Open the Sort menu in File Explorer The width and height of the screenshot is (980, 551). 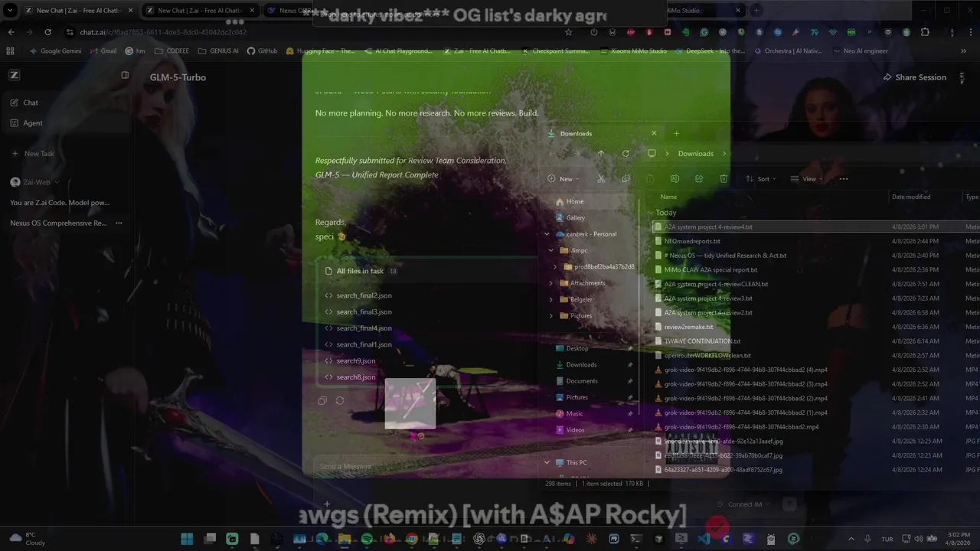(761, 179)
